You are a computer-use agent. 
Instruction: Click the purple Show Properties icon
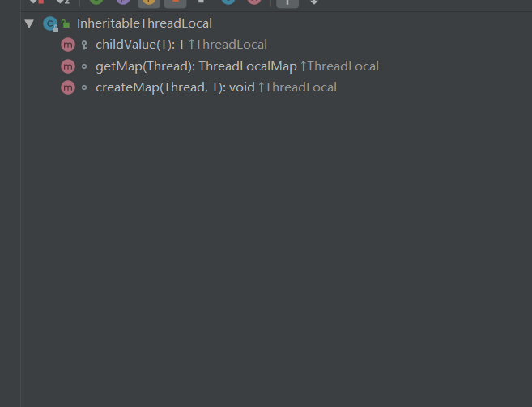[123, 2]
